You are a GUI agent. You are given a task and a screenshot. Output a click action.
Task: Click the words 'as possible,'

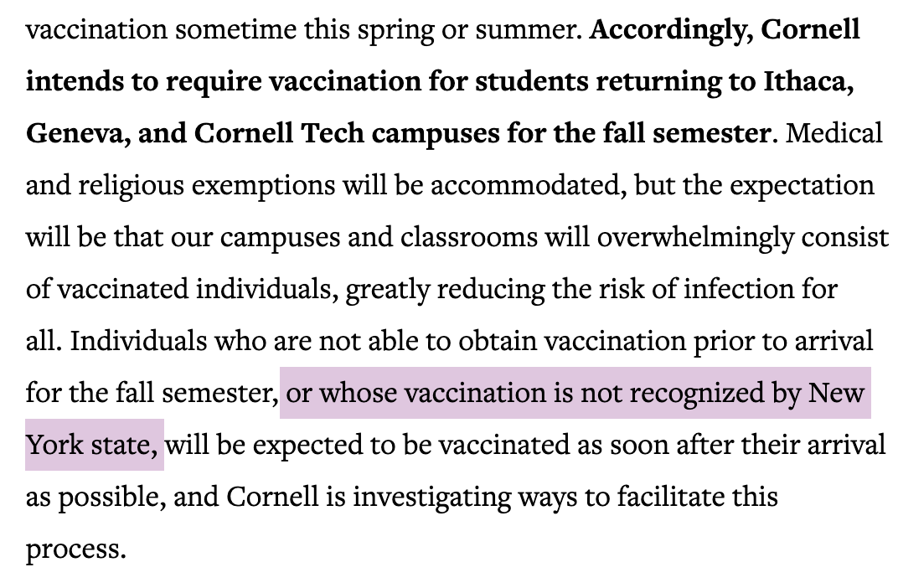tap(95, 498)
